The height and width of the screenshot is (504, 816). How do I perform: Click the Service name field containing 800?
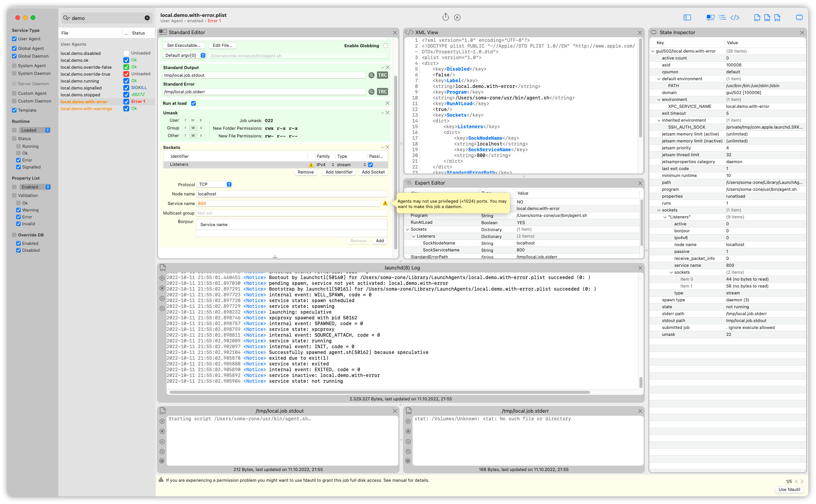[288, 203]
